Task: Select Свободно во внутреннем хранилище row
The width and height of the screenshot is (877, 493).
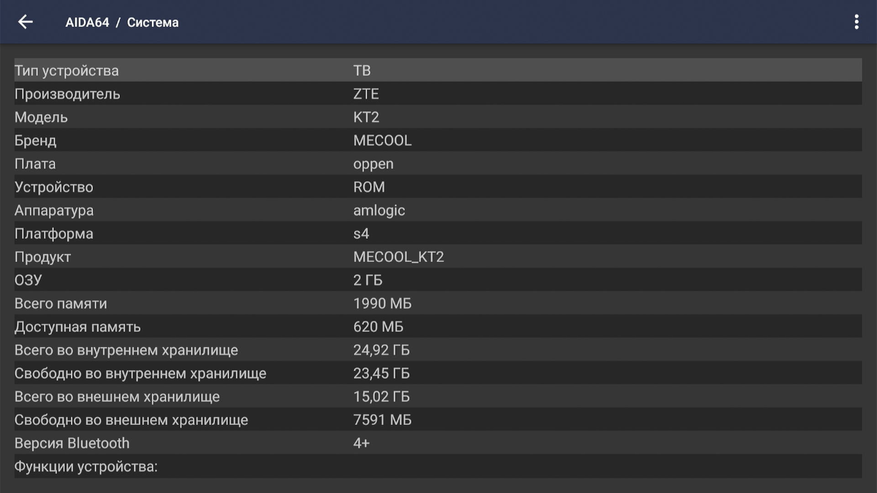Action: point(437,373)
